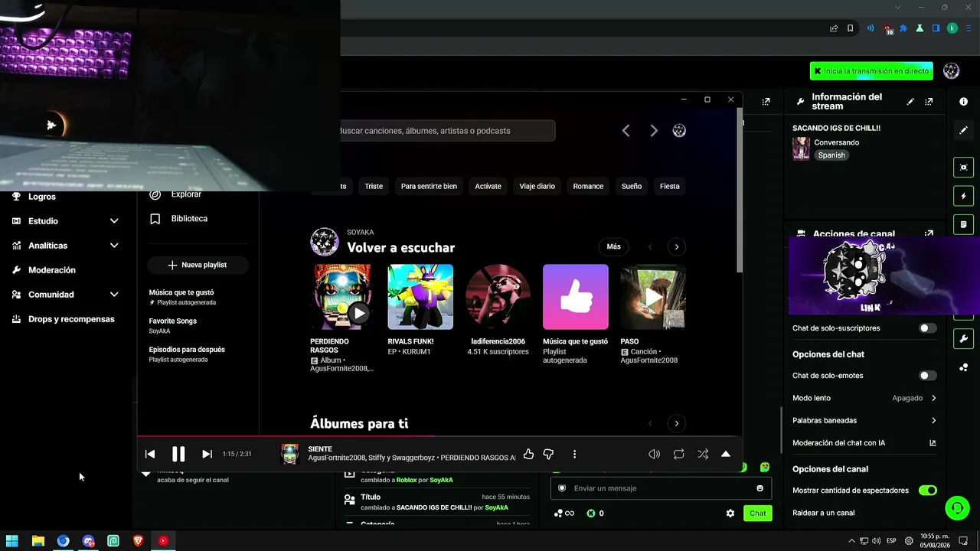The width and height of the screenshot is (980, 551).
Task: Click the info icon in the right rail
Action: 963,102
